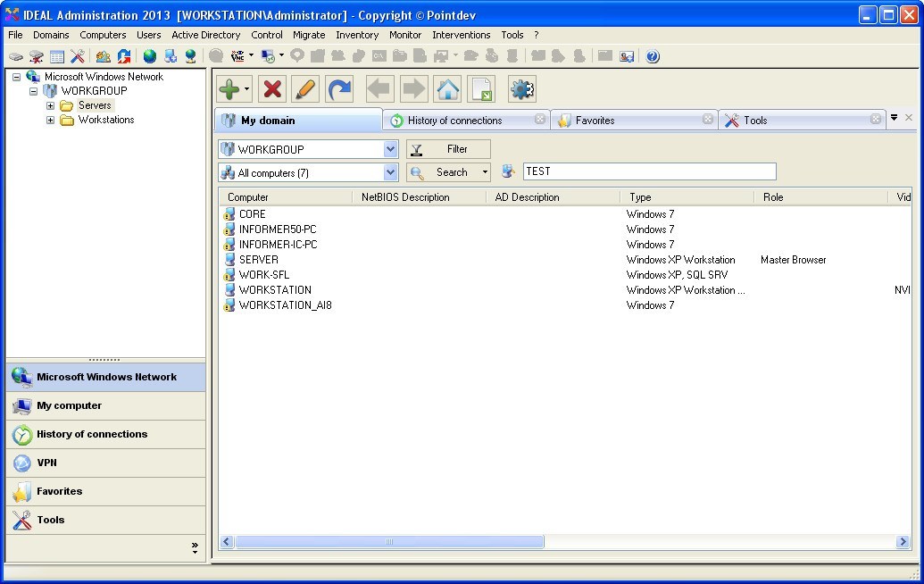The width and height of the screenshot is (924, 584).
Task: Click the red-blue arrows icon in toolbar
Action: 124,56
